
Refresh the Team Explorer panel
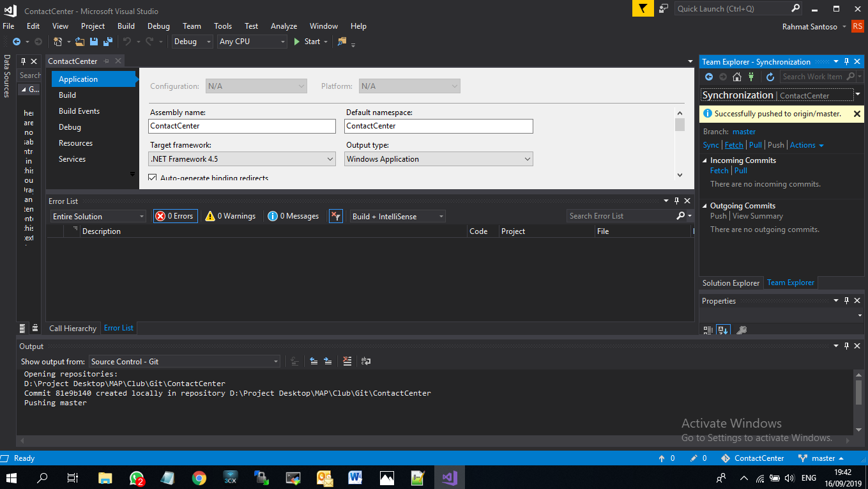(770, 77)
